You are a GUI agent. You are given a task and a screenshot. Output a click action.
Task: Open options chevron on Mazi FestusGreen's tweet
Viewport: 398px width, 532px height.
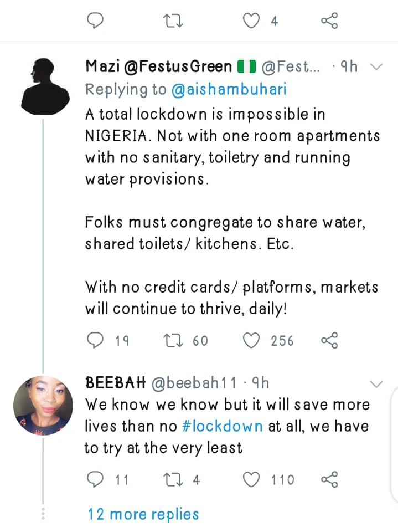pos(376,68)
